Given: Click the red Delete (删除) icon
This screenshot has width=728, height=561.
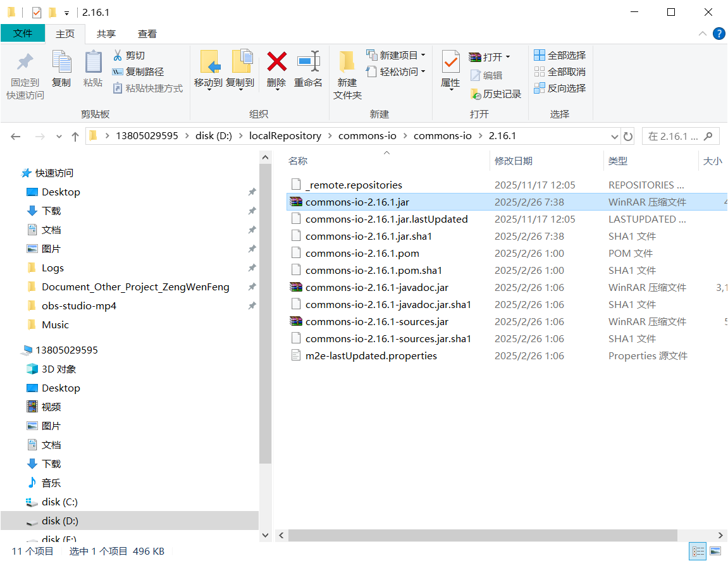Looking at the screenshot, I should click(276, 62).
